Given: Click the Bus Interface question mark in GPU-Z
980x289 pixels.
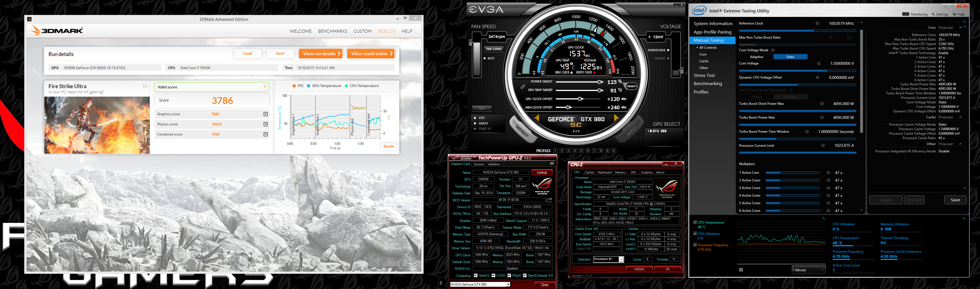Looking at the screenshot, I should tap(552, 214).
